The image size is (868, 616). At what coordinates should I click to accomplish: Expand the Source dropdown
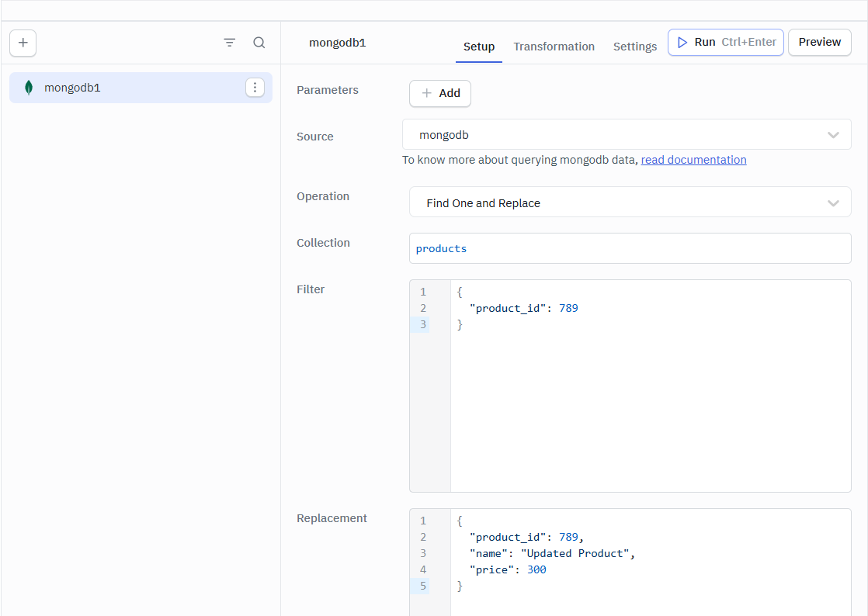626,135
